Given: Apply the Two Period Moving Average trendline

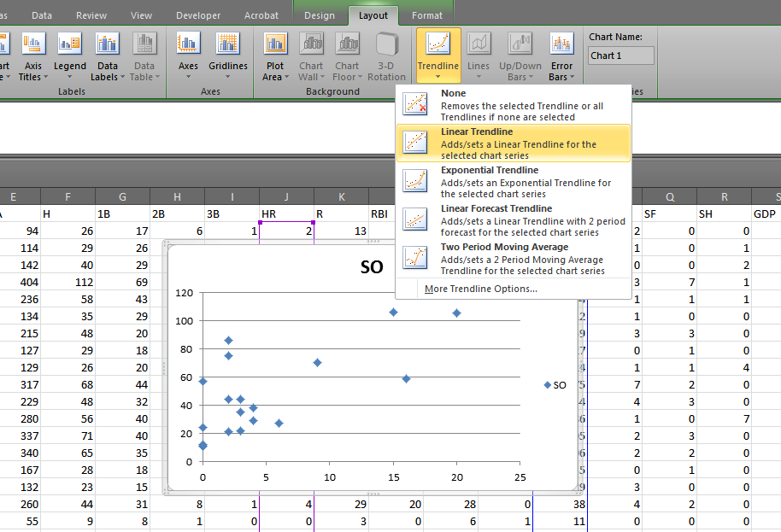Looking at the screenshot, I should tap(513, 257).
